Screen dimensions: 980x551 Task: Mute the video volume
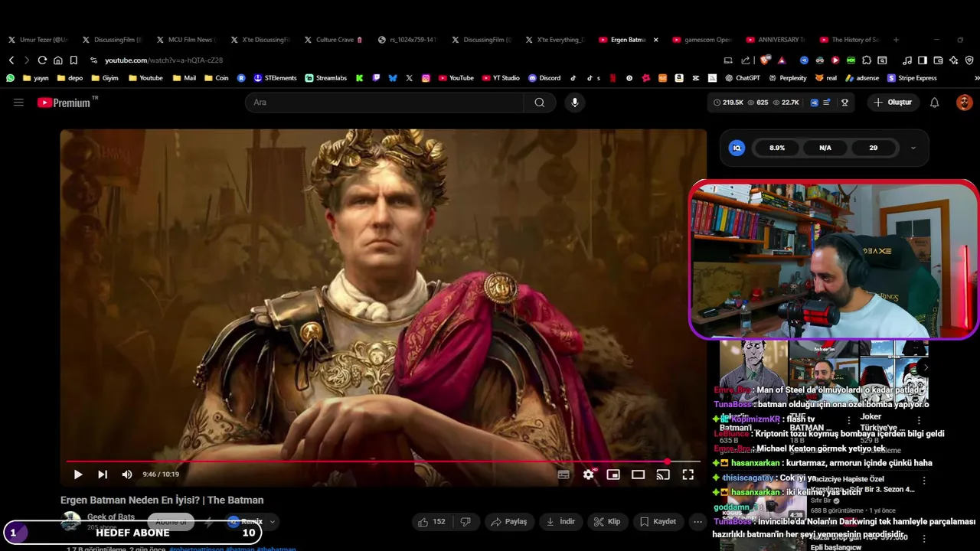point(127,474)
